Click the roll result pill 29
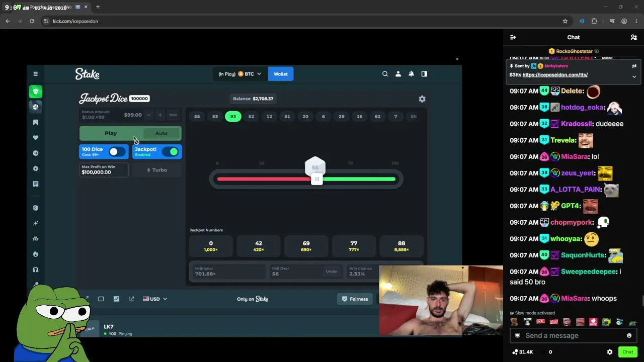Viewport: 644px width, 362px height. click(x=342, y=116)
